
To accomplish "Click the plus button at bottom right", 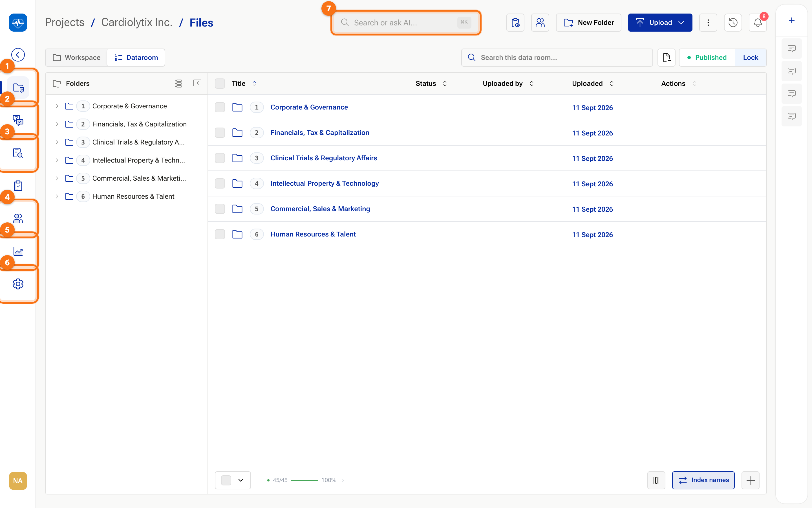I will pos(751,480).
